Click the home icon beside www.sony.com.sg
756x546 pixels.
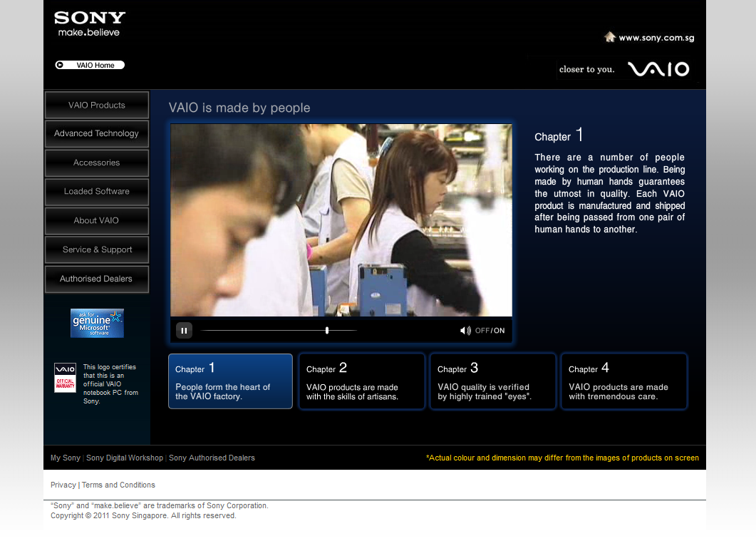[610, 36]
